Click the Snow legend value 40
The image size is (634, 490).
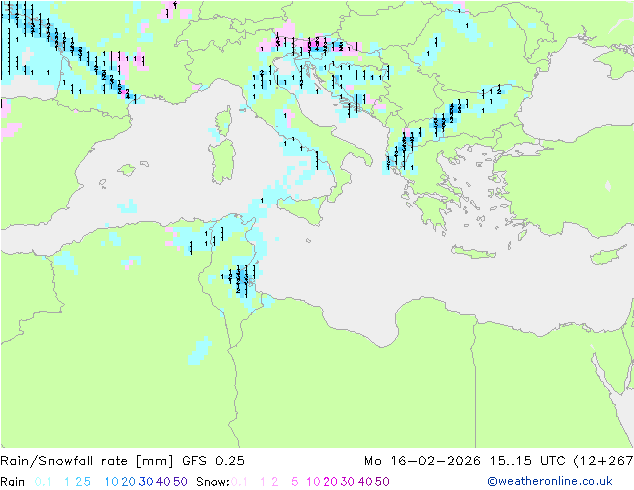pos(365,482)
